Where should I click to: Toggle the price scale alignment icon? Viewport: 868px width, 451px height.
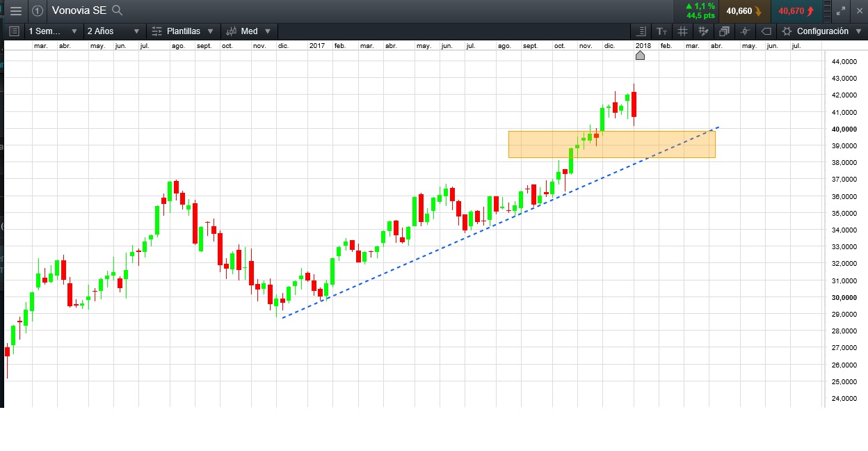(641, 31)
